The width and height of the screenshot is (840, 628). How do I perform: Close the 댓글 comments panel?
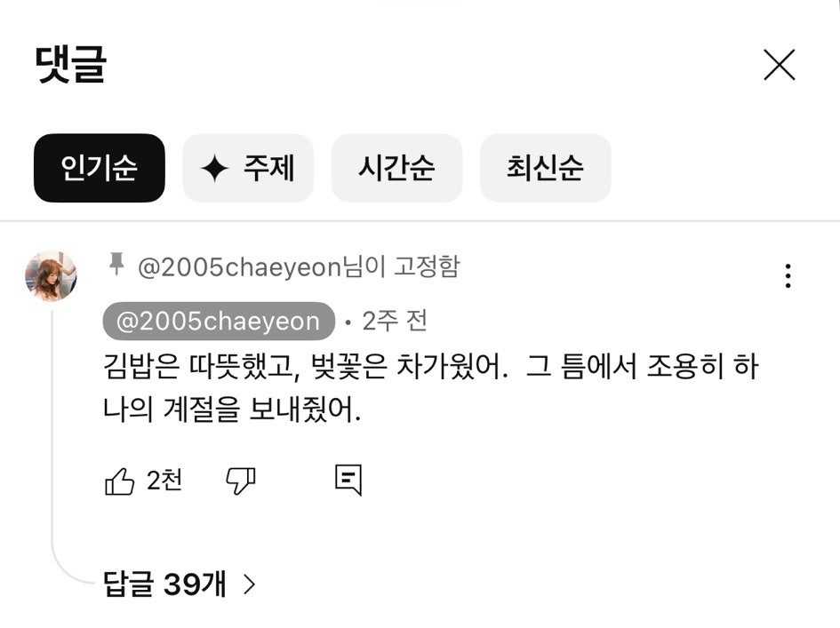pyautogui.click(x=780, y=65)
